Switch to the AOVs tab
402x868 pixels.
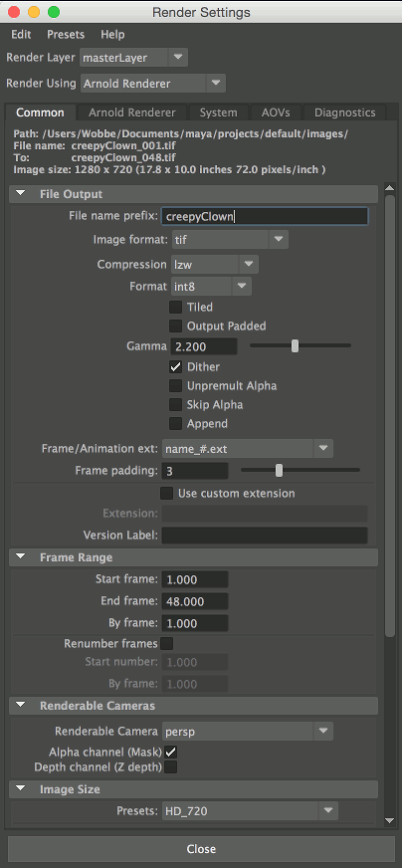pyautogui.click(x=276, y=112)
